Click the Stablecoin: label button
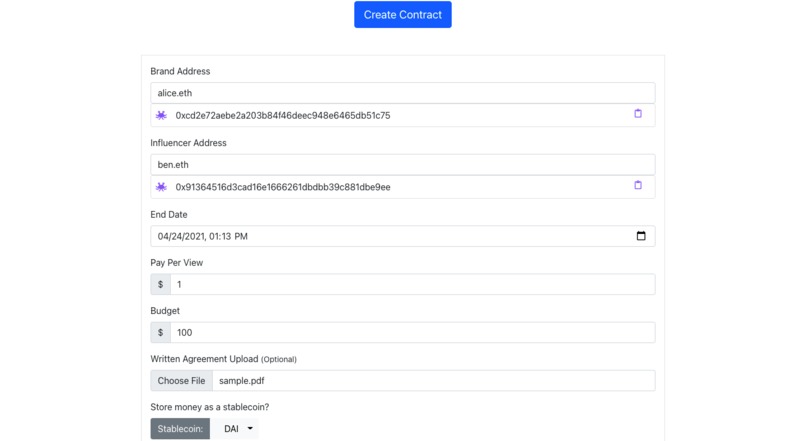806x441 pixels. [180, 429]
